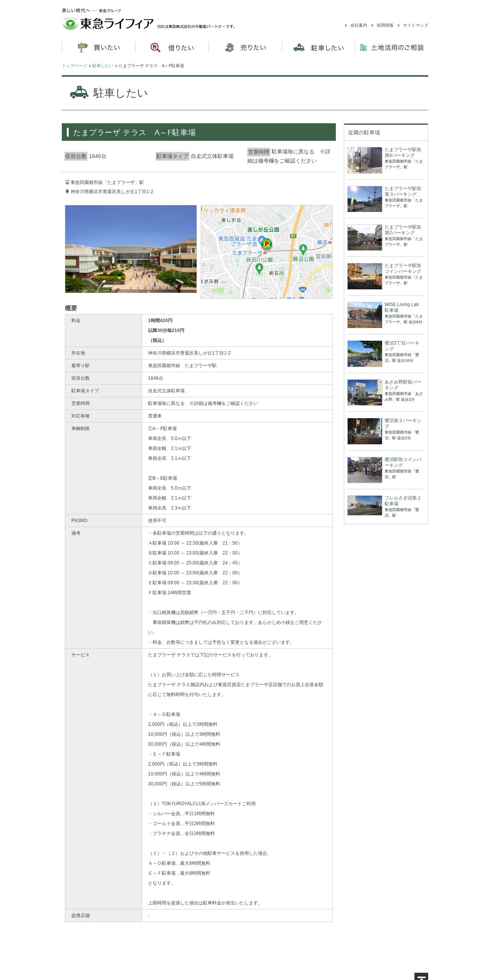Click the あざみ野駅前パーキング thumbnail photo
The image size is (490, 980).
(365, 392)
